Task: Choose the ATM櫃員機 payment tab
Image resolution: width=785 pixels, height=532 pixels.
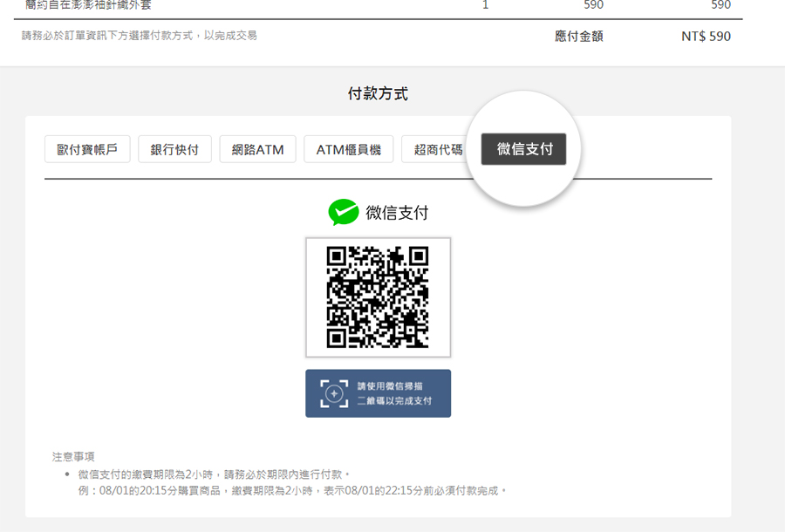Action: pos(348,149)
